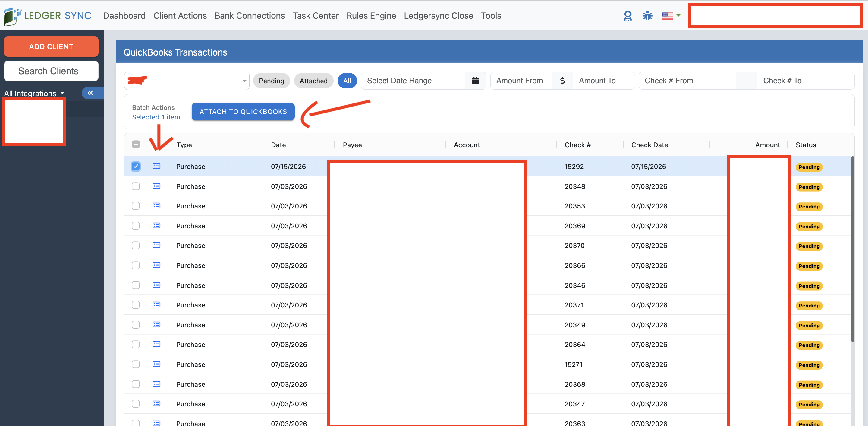Sort by the Account column header
868x426 pixels.
click(x=467, y=145)
